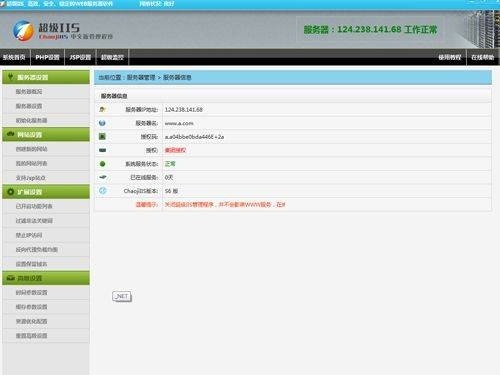Open the JSP设置 navigation tab
Viewport: 500px width, 375px height.
(x=80, y=57)
